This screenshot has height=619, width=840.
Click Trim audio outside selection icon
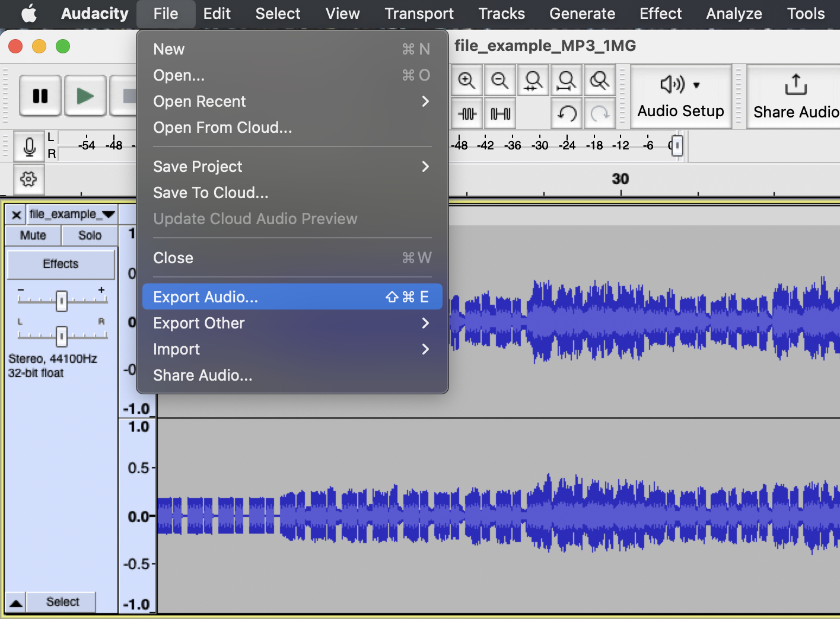pyautogui.click(x=467, y=114)
